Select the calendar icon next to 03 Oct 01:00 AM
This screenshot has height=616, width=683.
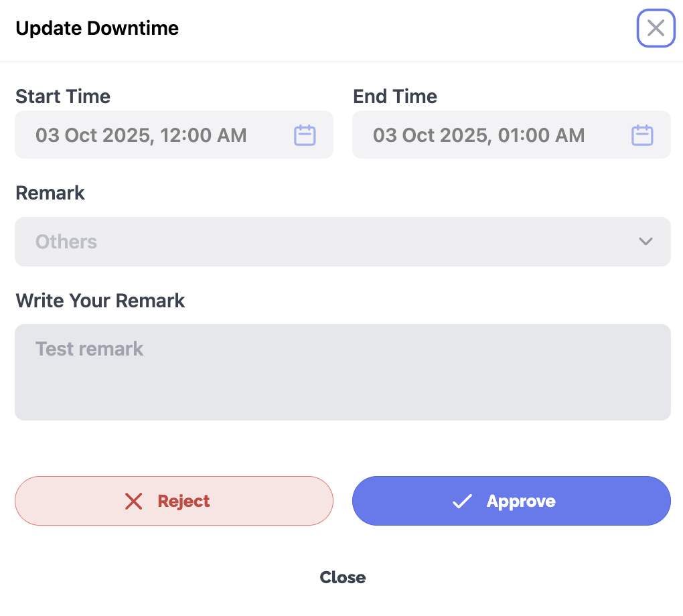pyautogui.click(x=641, y=135)
